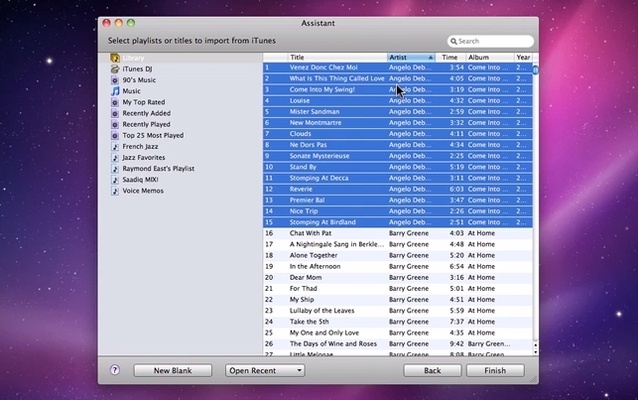Open help with the question mark button
Screen dimensions: 638x400
point(115,370)
